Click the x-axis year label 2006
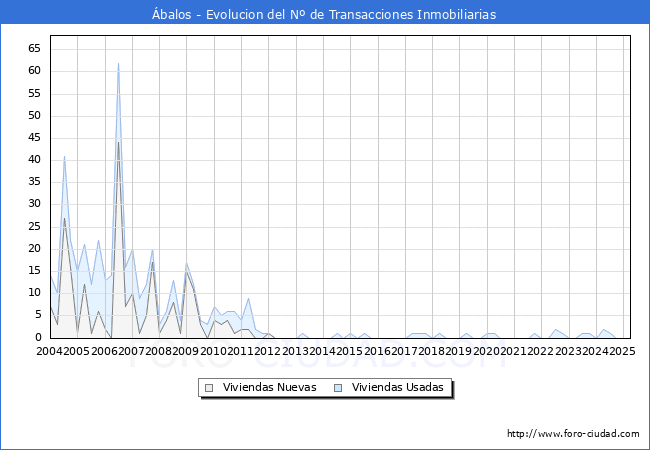The height and width of the screenshot is (450, 650). [x=104, y=351]
